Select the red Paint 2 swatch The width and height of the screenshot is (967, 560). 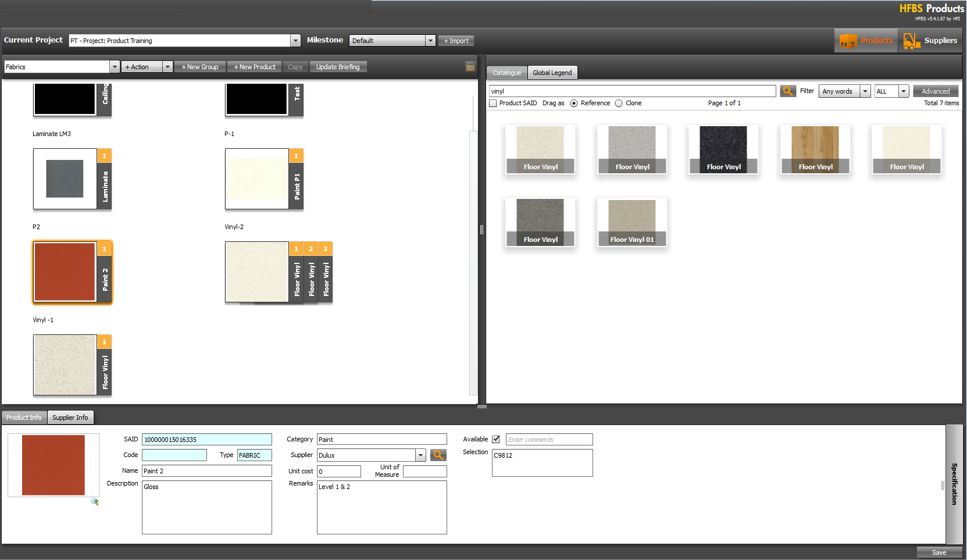pos(65,272)
